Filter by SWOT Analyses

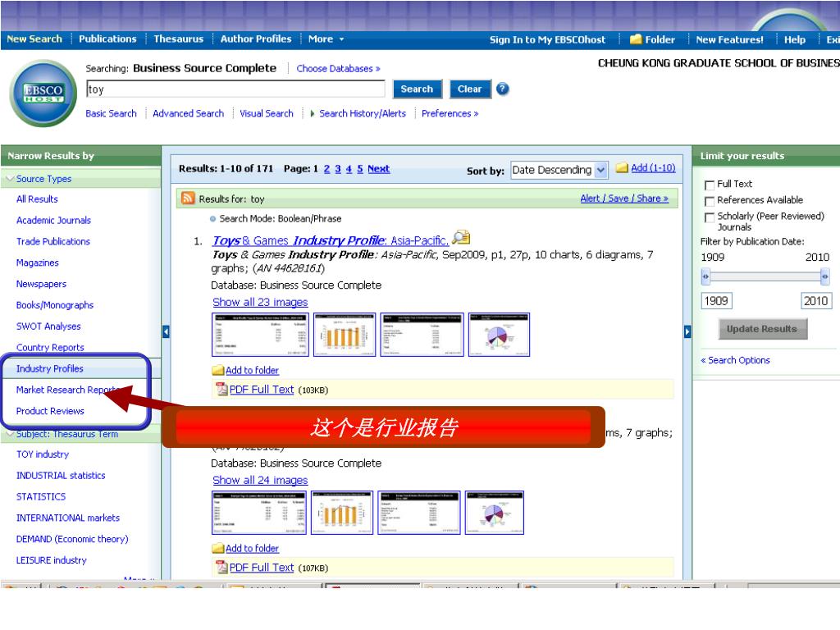tap(48, 326)
